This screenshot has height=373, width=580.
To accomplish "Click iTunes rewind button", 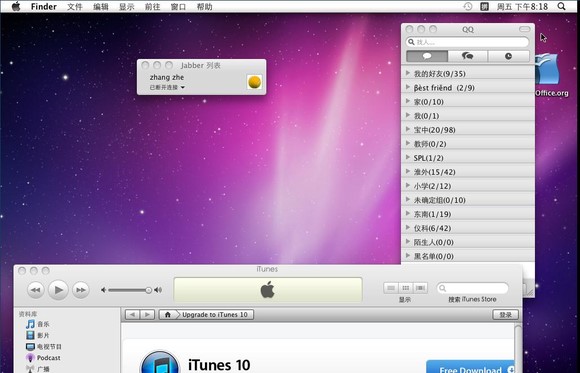I will point(36,290).
